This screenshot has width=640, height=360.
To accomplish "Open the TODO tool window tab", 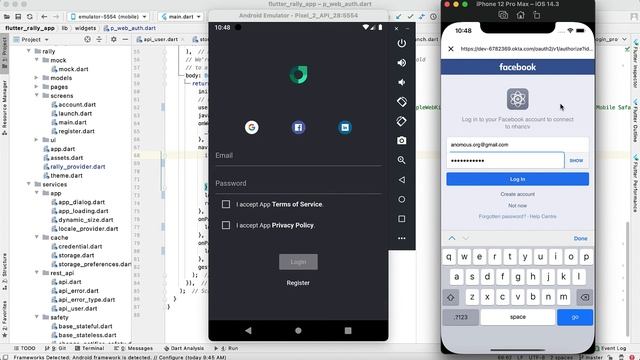I will pyautogui.click(x=24, y=348).
